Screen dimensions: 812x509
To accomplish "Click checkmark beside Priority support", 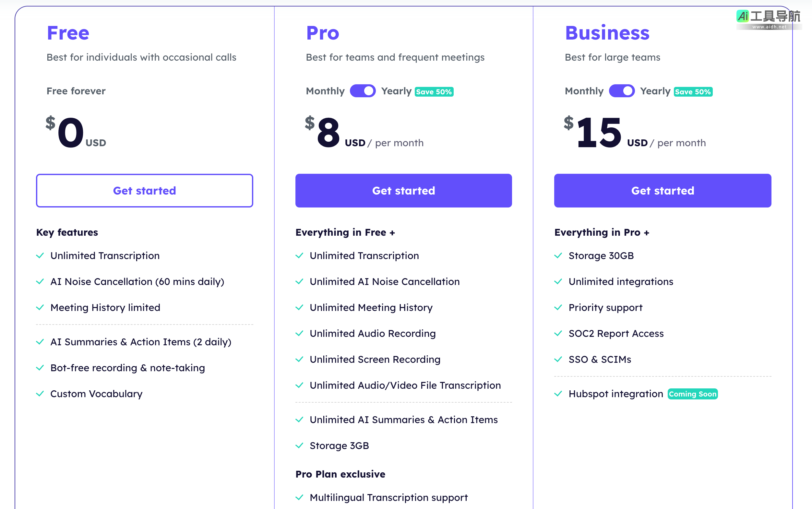I will coord(558,308).
